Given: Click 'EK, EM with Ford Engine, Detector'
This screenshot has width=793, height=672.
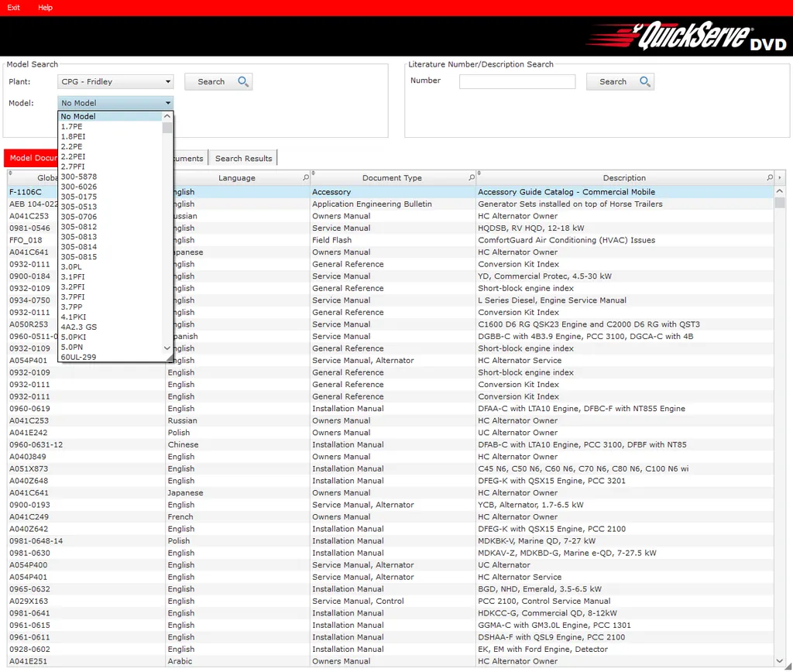Looking at the screenshot, I should pos(543,650).
